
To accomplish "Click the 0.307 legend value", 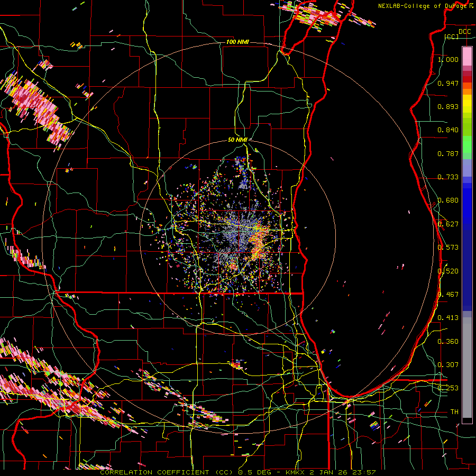I will pyautogui.click(x=448, y=365).
